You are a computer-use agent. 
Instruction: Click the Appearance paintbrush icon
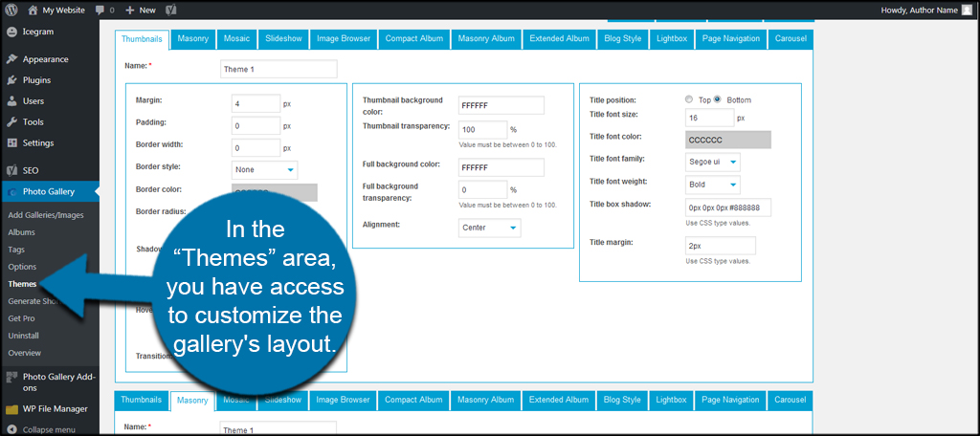click(x=11, y=59)
